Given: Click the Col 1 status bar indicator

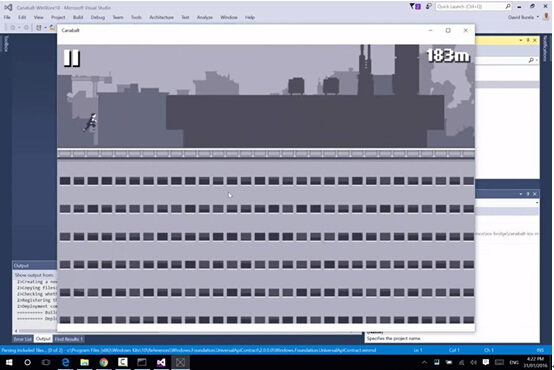Looking at the screenshot, I should coord(454,350).
